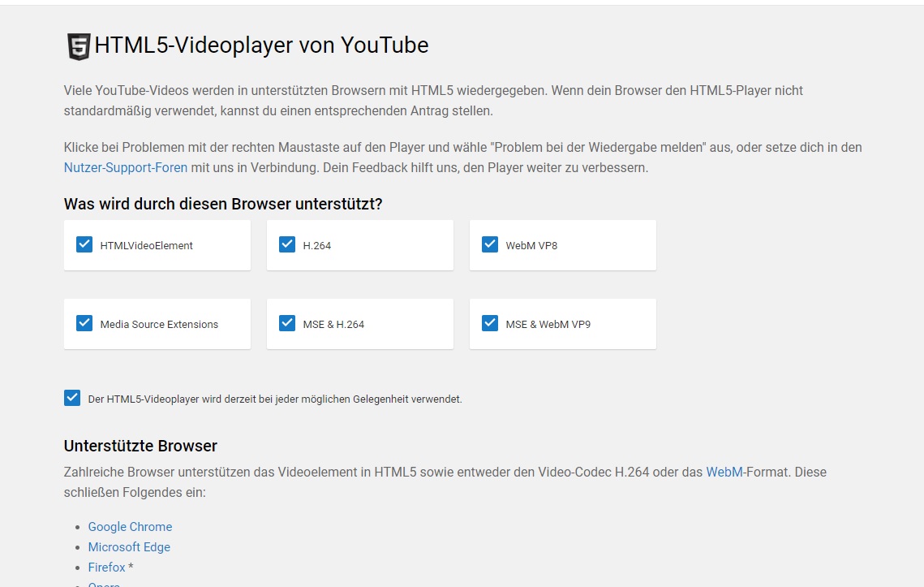The height and width of the screenshot is (587, 924).
Task: Click the HTML5-Videoplayer von YouTube heading
Action: (261, 45)
